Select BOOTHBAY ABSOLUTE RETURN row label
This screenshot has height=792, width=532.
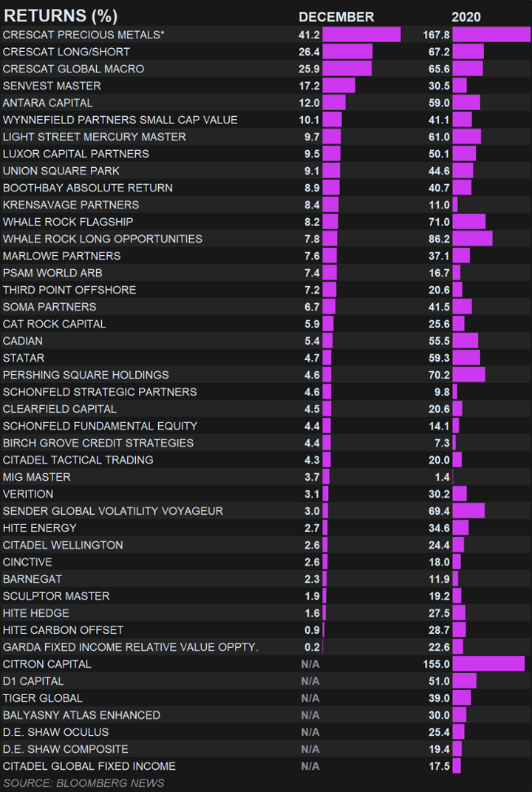pos(88,188)
